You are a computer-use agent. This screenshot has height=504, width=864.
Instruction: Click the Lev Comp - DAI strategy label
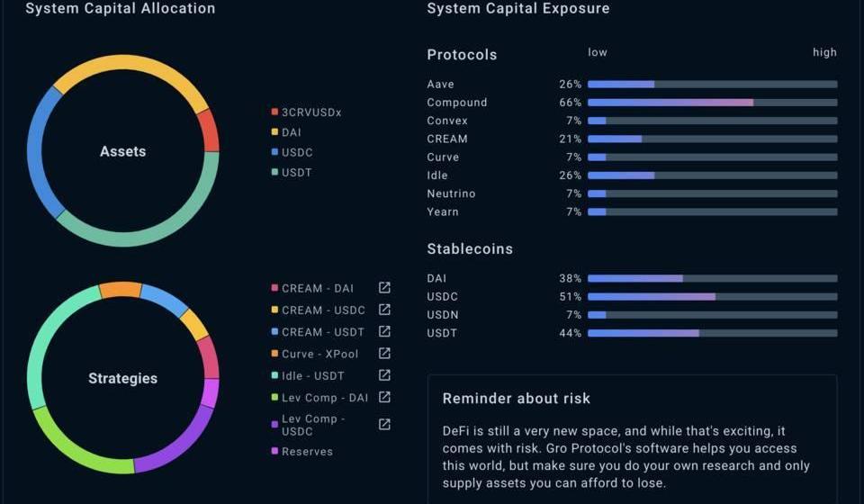pyautogui.click(x=318, y=398)
